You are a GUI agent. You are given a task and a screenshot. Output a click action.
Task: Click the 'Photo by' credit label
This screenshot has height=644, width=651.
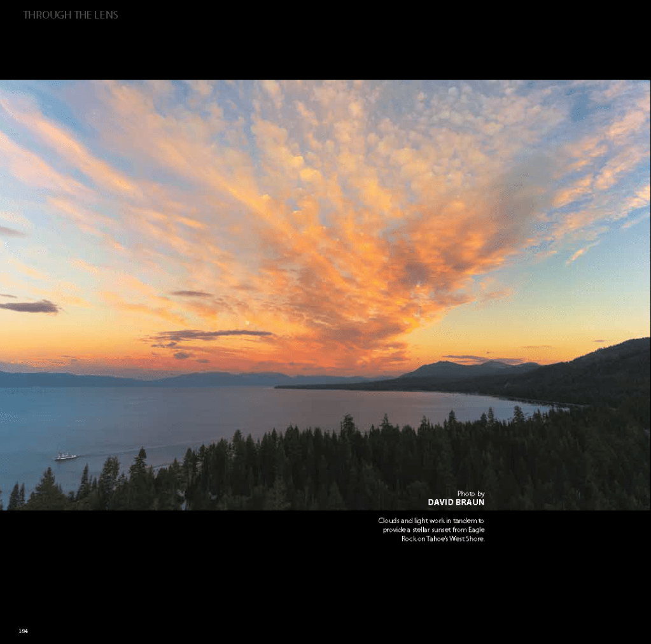[x=470, y=493]
